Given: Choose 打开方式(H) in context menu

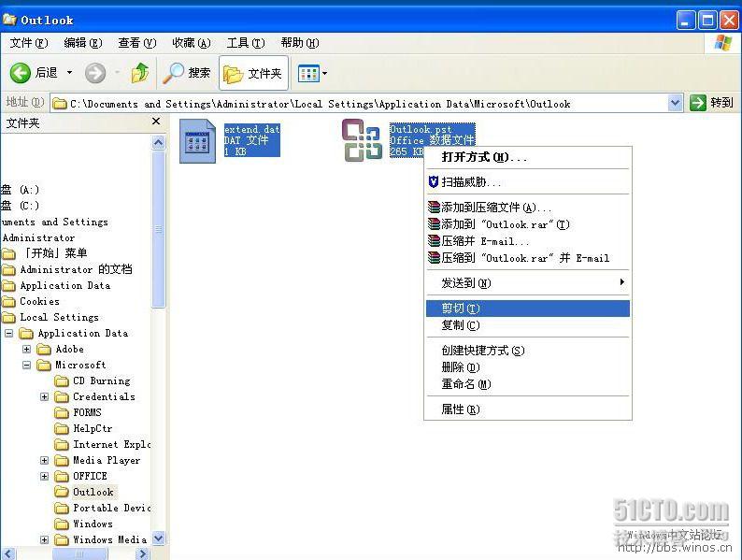Looking at the screenshot, I should tap(528, 157).
